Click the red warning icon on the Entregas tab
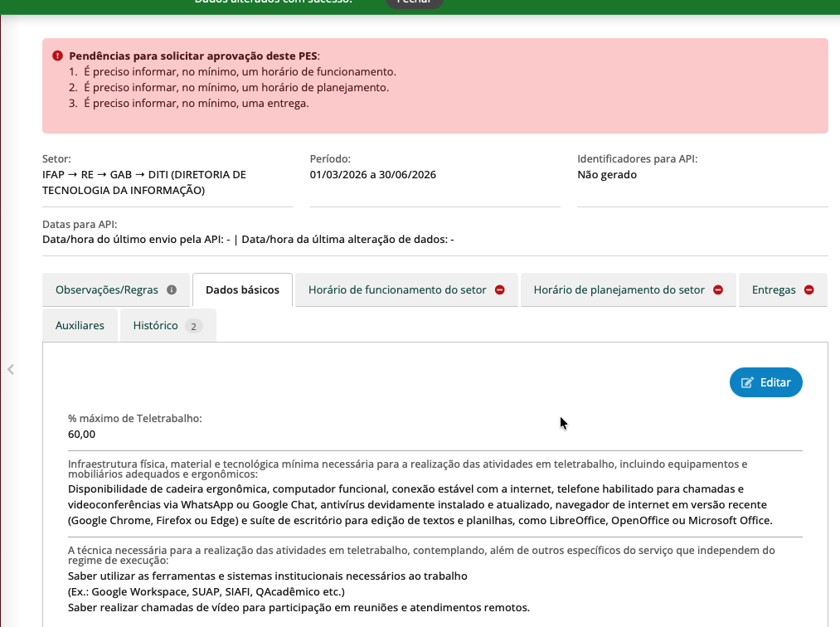The width and height of the screenshot is (840, 627). 808,290
